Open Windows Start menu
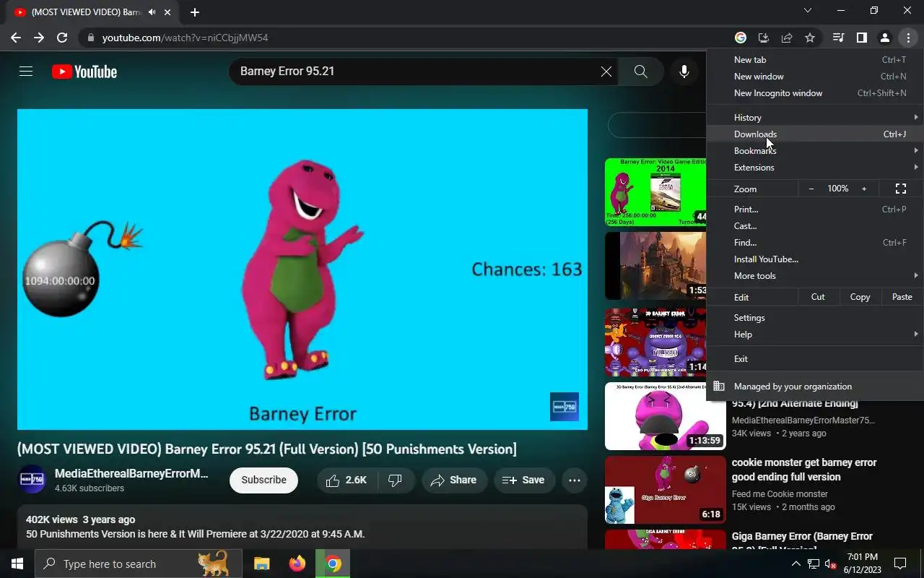The height and width of the screenshot is (578, 924). point(17,564)
